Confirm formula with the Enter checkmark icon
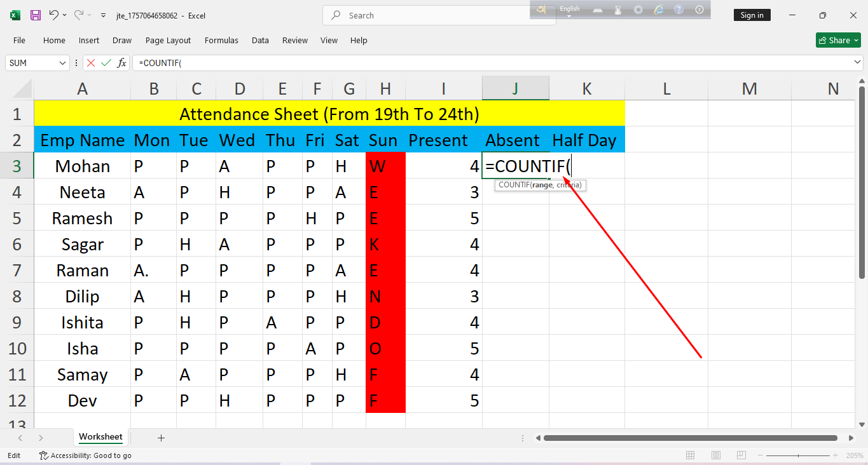 pyautogui.click(x=106, y=63)
